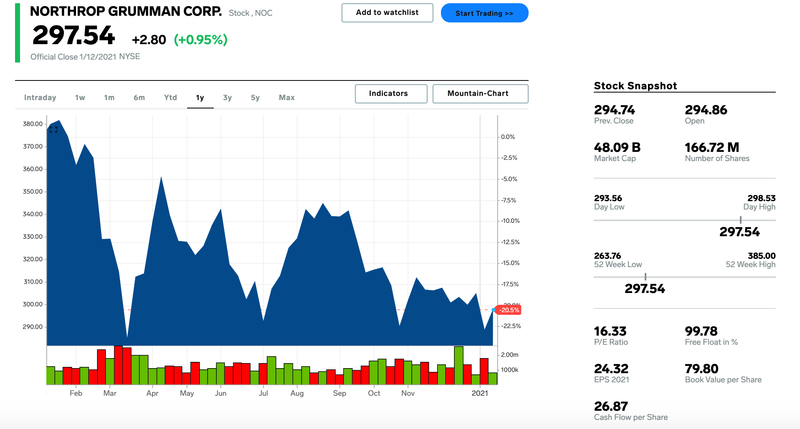Click the 294.74 Prev. Close value
Image resolution: width=800 pixels, height=429 pixels.
click(614, 110)
